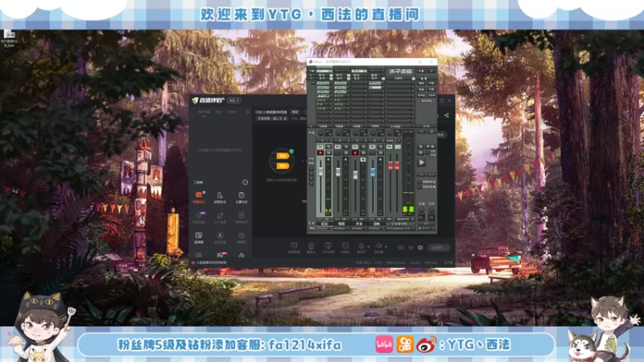Click the microphone icon in 直播伴侣 toolbar
This screenshot has width=644, height=362.
pos(361,246)
